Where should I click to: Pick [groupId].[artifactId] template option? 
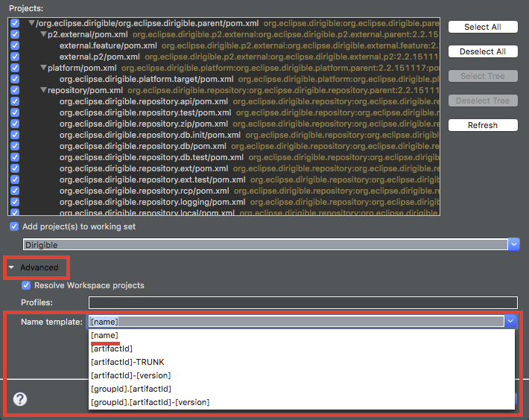[131, 389]
